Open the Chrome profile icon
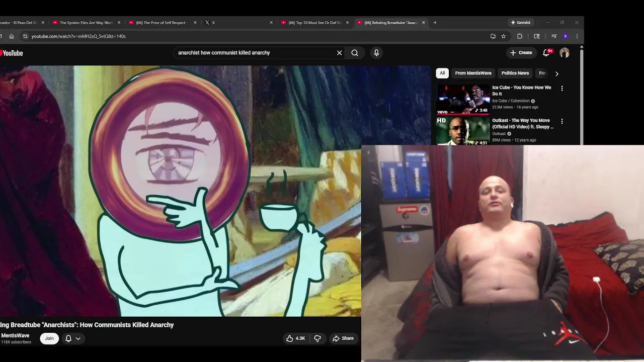This screenshot has width=644, height=362. point(566,36)
